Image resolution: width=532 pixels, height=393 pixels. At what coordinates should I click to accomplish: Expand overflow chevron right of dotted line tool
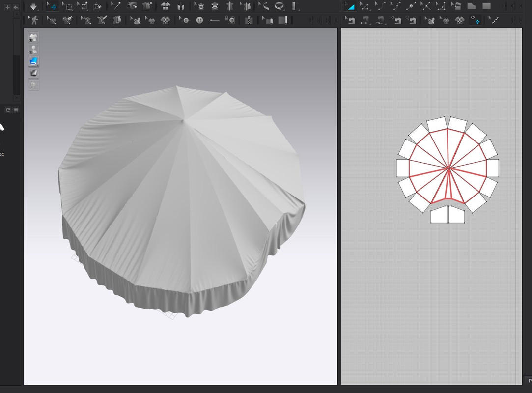512,20
